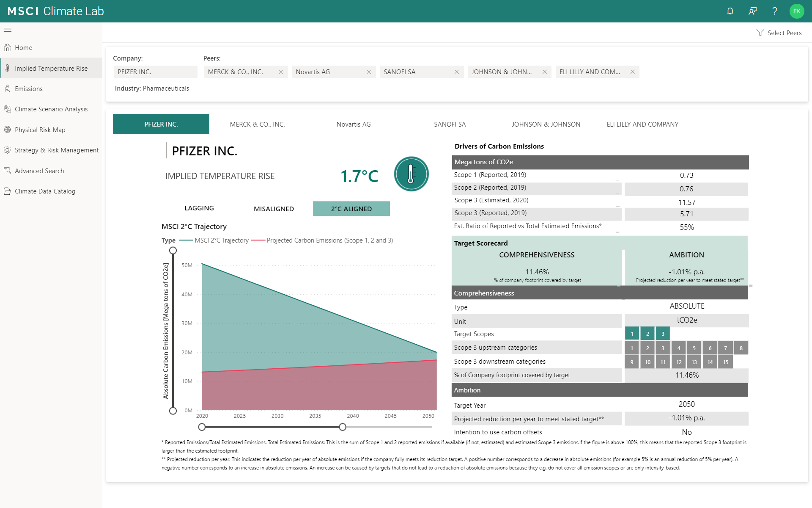The width and height of the screenshot is (812, 508).
Task: Click the Target Year 2050 value
Action: [687, 404]
